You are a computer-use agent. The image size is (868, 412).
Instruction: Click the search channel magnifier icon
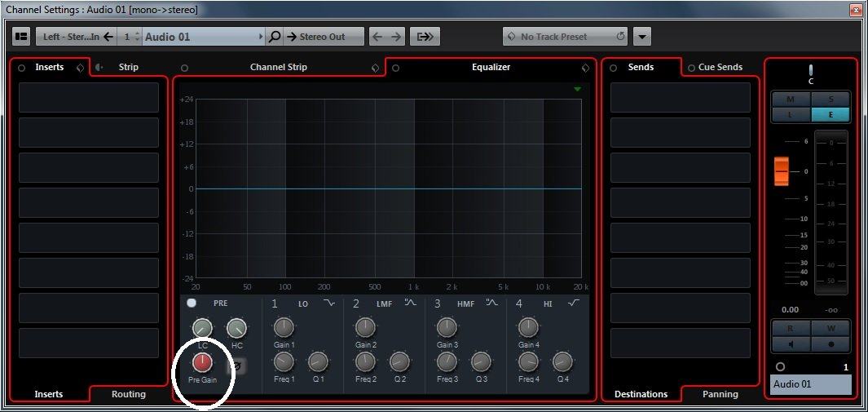pos(275,37)
